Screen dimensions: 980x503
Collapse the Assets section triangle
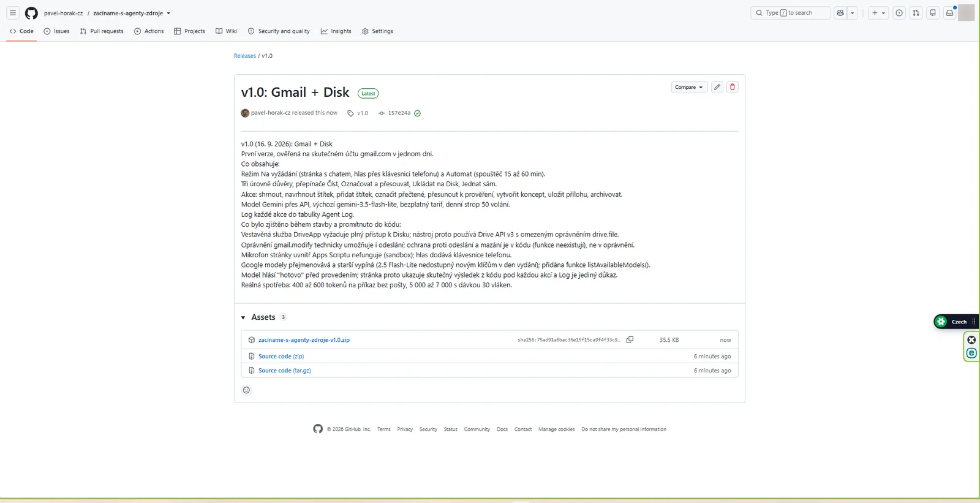coord(243,317)
